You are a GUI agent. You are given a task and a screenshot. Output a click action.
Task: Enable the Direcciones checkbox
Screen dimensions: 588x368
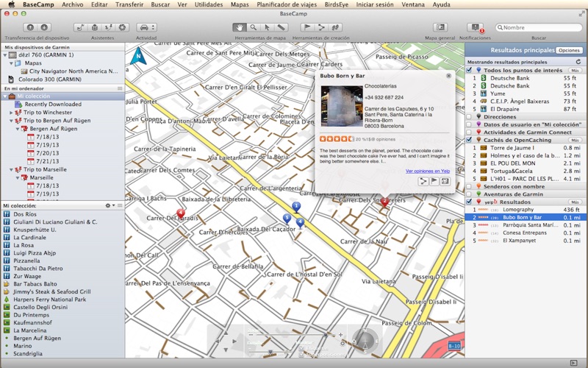(469, 117)
